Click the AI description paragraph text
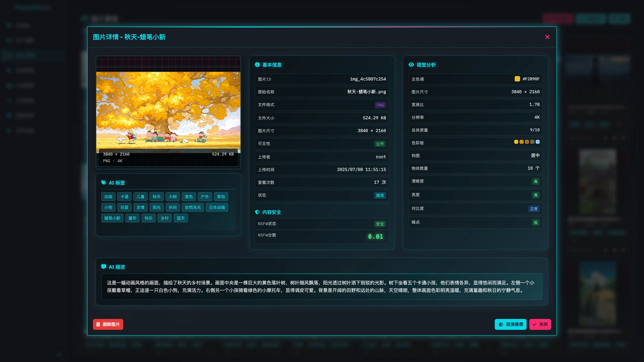This screenshot has height=362, width=644. pos(320,287)
